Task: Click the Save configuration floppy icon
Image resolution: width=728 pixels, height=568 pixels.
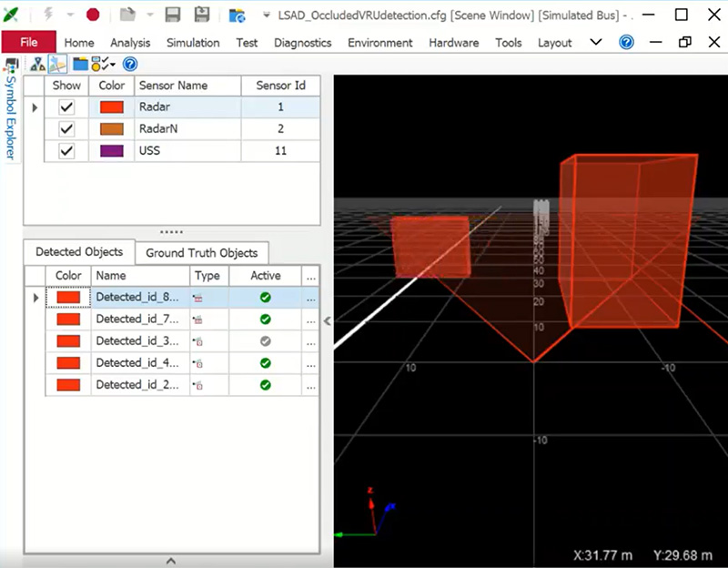Action: (173, 15)
